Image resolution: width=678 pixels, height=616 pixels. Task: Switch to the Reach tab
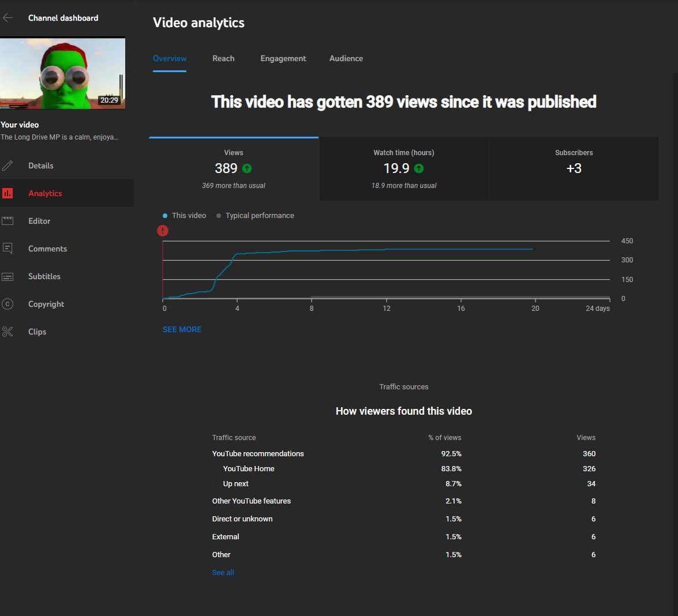(x=223, y=58)
